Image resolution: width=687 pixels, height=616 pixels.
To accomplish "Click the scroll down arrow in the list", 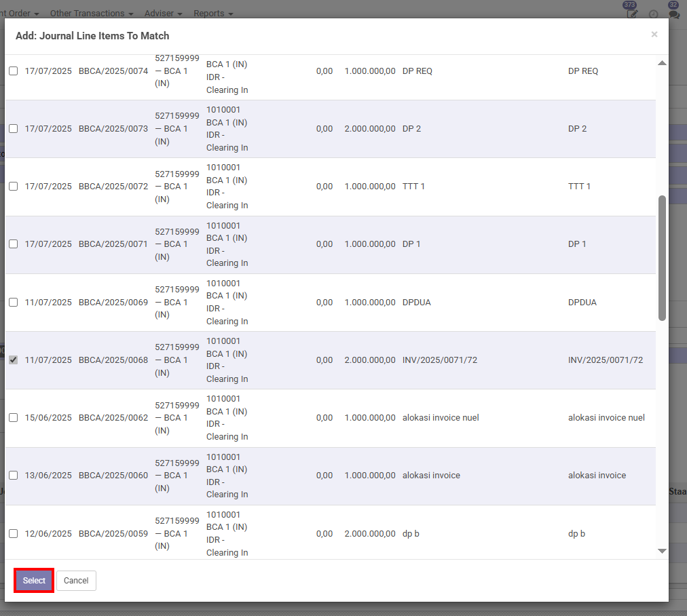I will [x=662, y=552].
